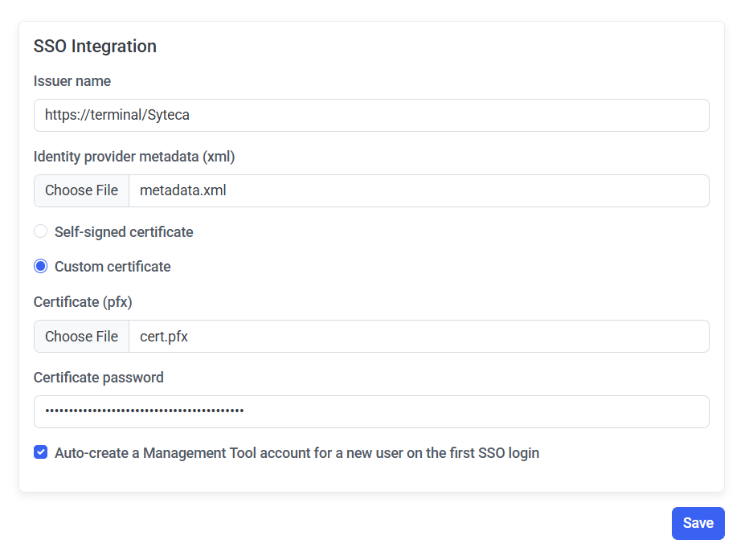The image size is (749, 560).
Task: Select the Self-signed certificate radio button
Action: pyautogui.click(x=41, y=231)
